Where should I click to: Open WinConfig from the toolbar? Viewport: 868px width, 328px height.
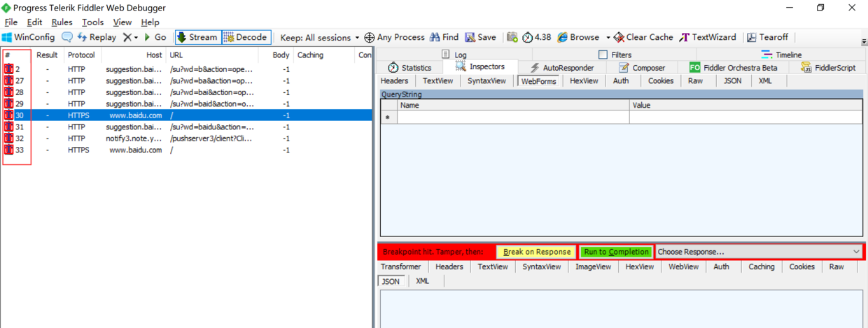29,37
